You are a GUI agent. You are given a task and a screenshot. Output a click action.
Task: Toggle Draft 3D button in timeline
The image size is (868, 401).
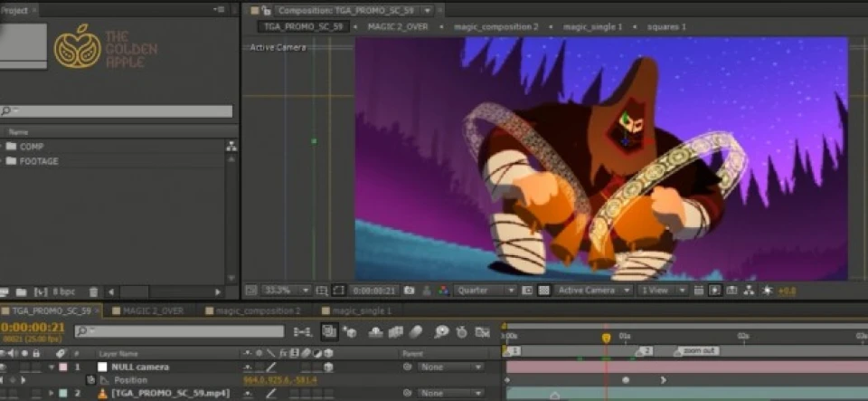[350, 332]
